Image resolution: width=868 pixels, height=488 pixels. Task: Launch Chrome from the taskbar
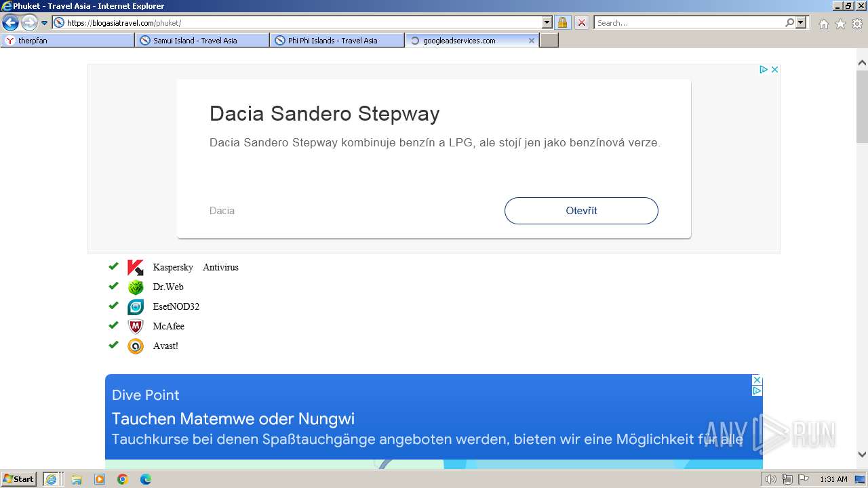[x=123, y=479]
